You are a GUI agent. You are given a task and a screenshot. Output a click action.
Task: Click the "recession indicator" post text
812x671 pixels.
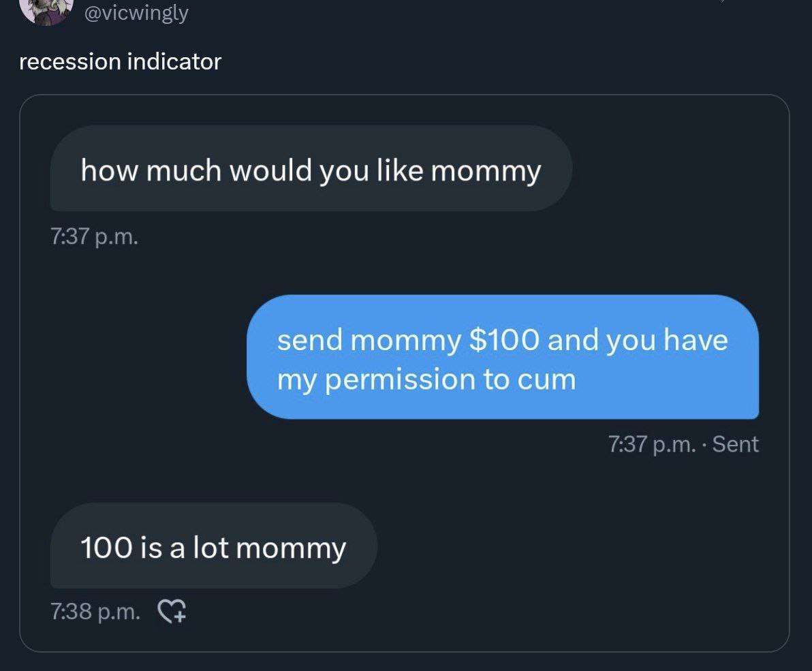[120, 62]
